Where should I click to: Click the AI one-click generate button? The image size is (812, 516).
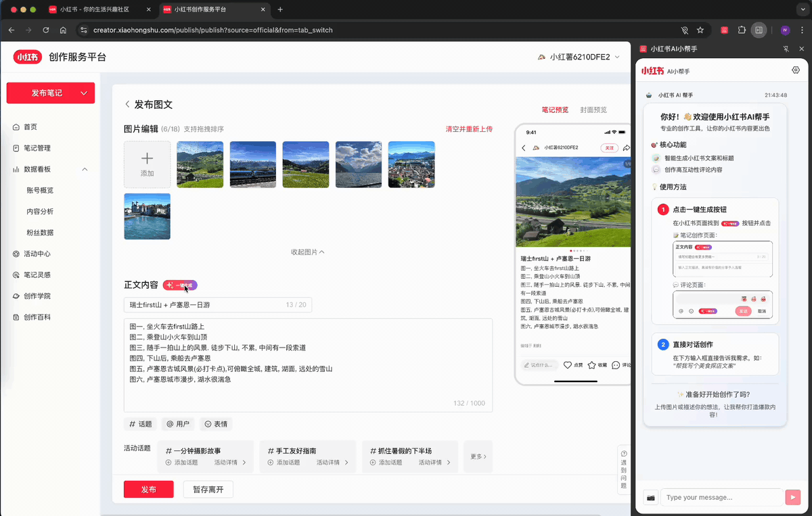(180, 285)
